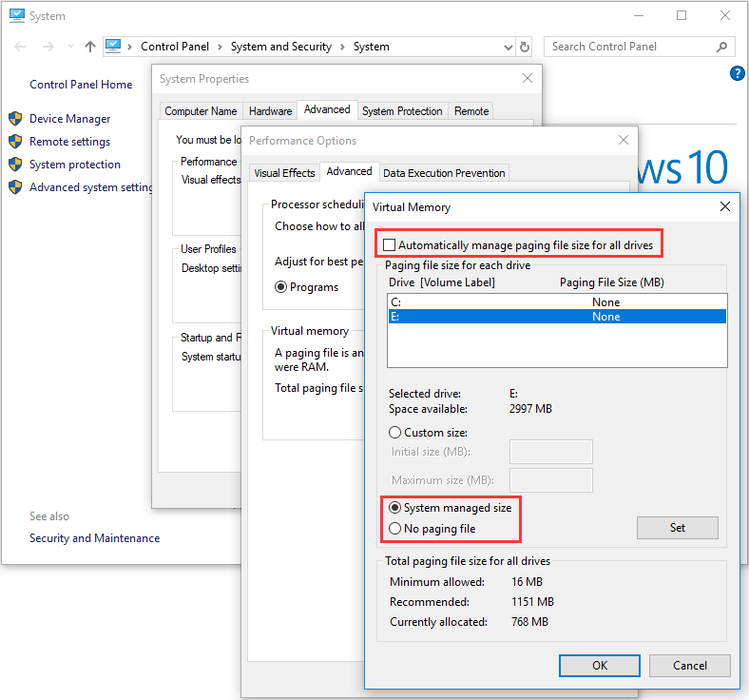Click Control Panel in the breadcrumb
749x700 pixels.
pos(175,47)
